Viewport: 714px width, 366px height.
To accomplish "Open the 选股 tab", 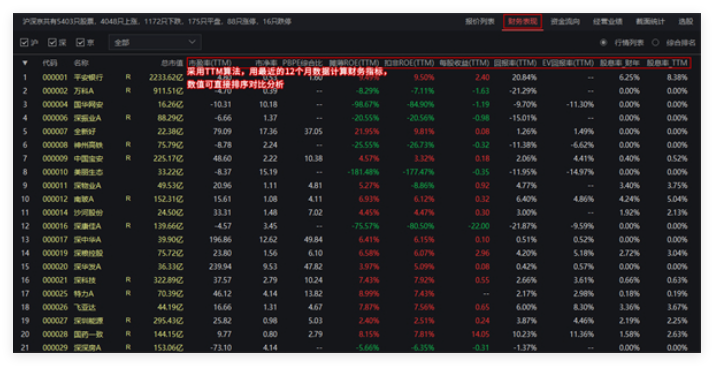I will (x=685, y=21).
